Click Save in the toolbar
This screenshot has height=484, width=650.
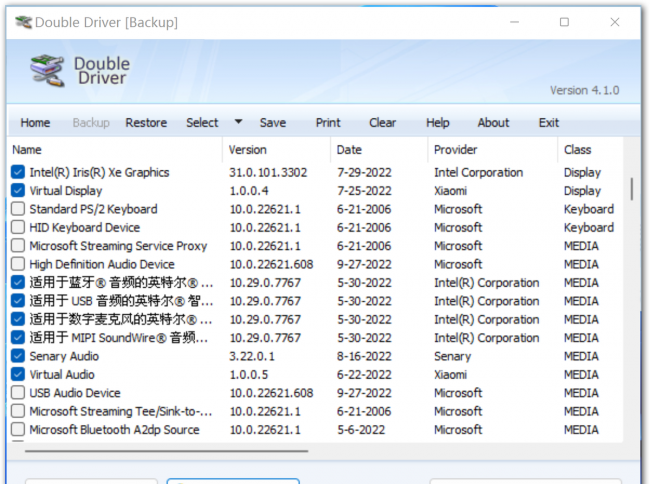(x=273, y=123)
